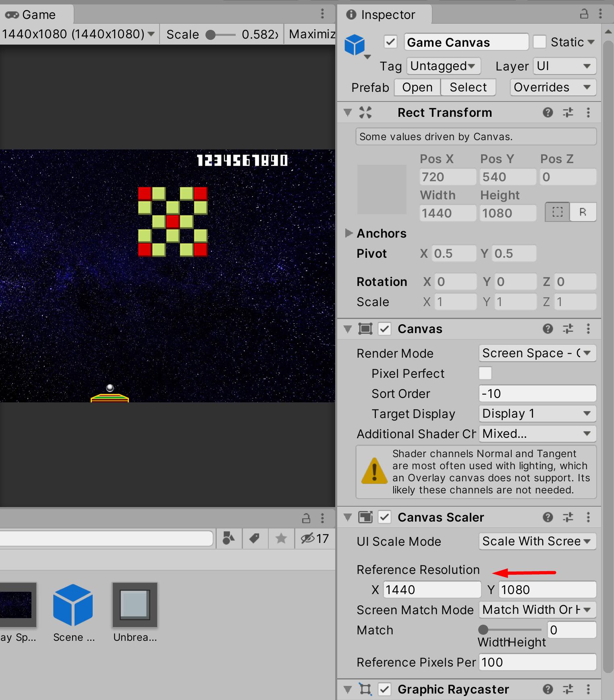
Task: Click the Sort Order field
Action: click(x=537, y=393)
